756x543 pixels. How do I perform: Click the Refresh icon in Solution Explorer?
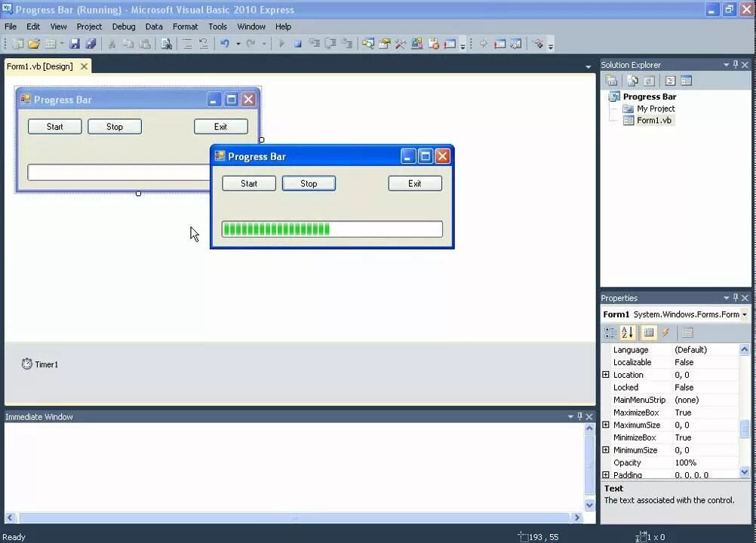click(649, 81)
